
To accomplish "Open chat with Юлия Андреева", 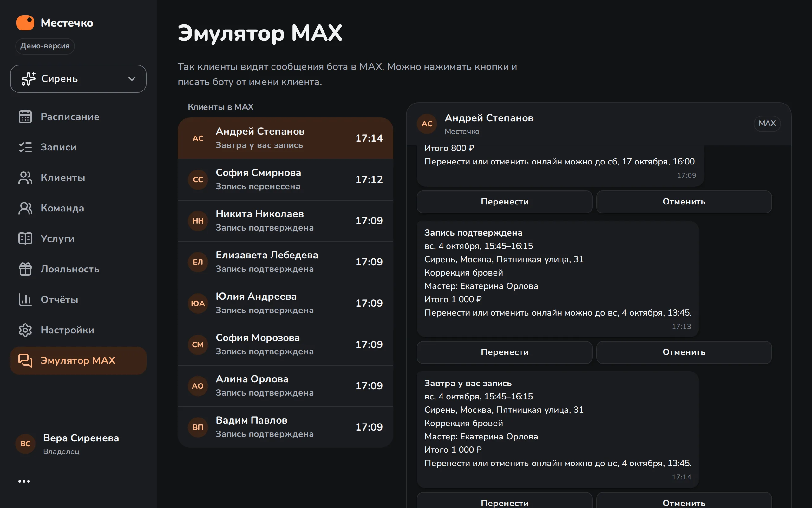I will [x=285, y=303].
